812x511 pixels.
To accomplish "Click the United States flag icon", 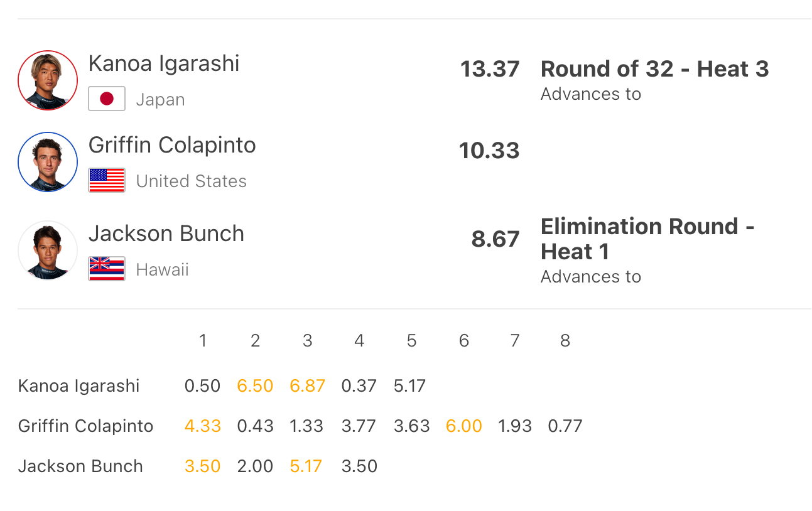I will [107, 181].
